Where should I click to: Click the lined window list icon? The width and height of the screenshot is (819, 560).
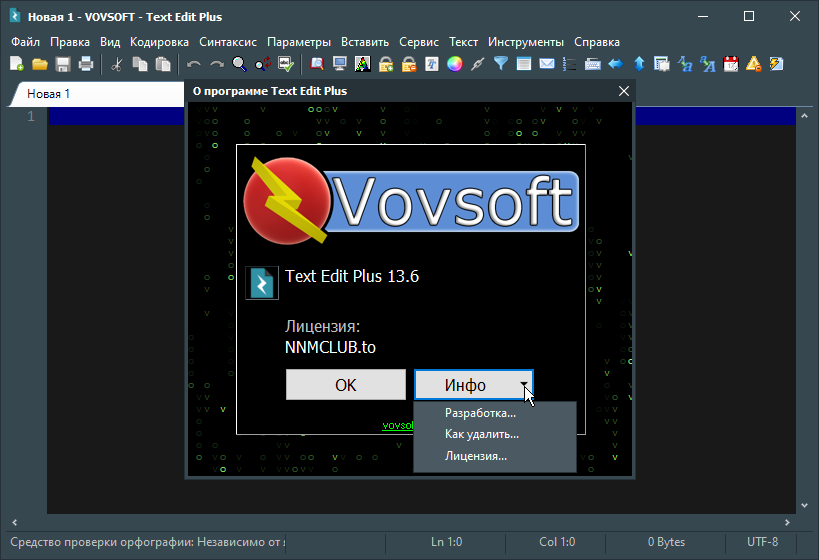click(523, 64)
